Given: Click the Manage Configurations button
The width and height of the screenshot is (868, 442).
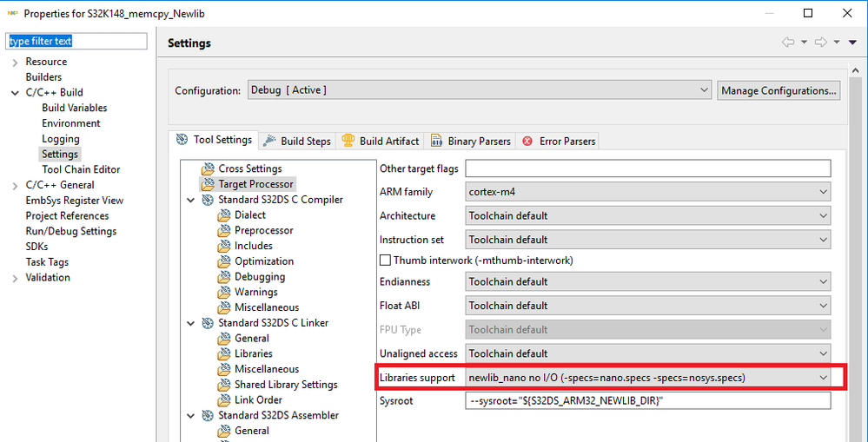Looking at the screenshot, I should (779, 90).
